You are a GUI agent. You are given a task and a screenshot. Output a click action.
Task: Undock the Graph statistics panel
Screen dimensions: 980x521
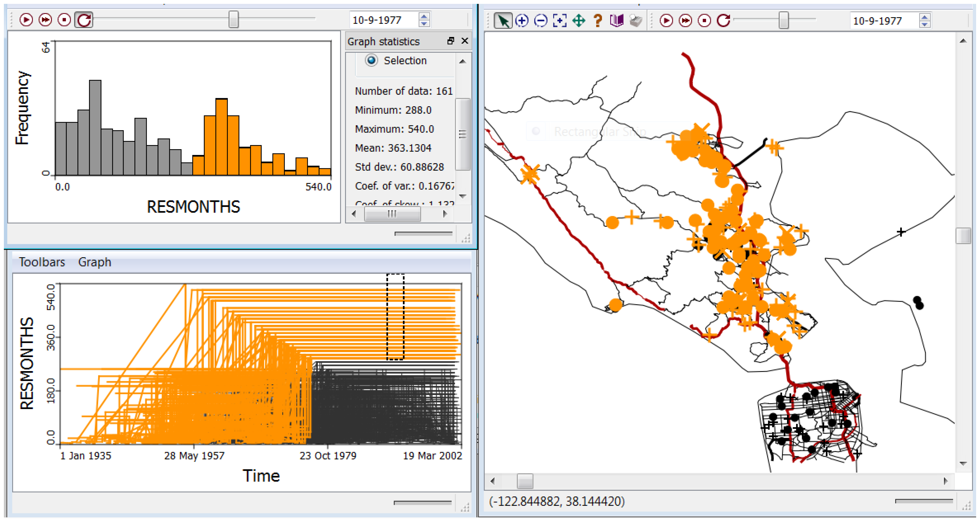(451, 41)
